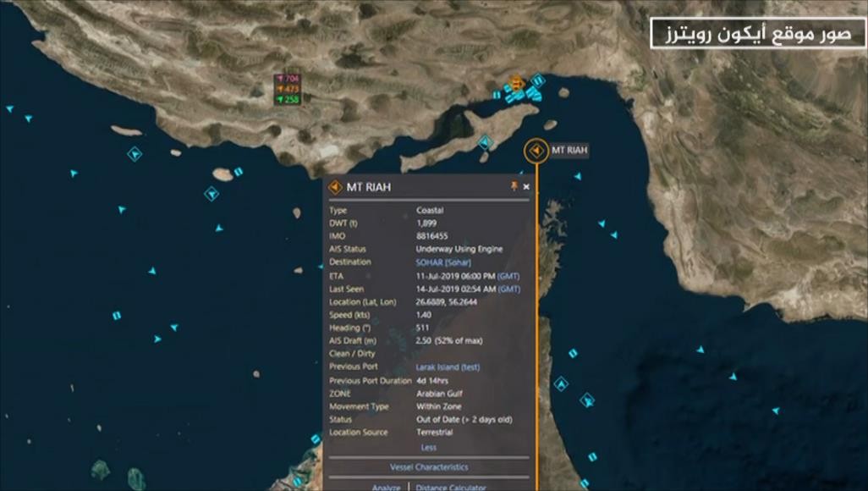Select the orange 473 vessel count badge
The image size is (868, 491).
288,89
